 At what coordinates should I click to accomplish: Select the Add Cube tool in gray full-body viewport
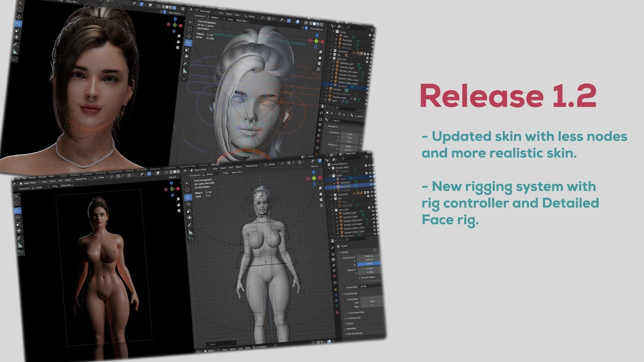(191, 239)
